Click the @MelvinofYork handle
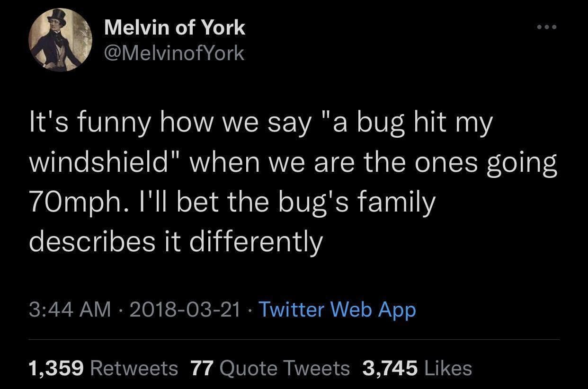The image size is (588, 389). pos(174,53)
